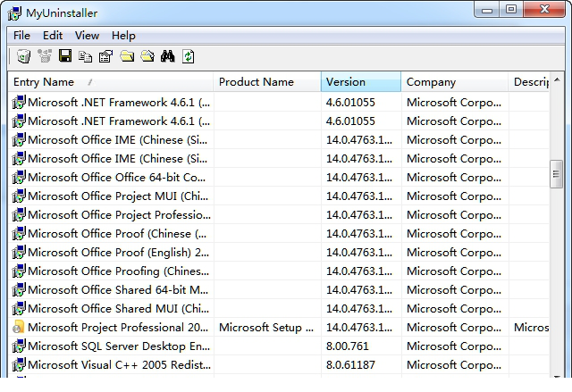Viewport: 572px width, 392px height.
Task: Sort by the Descrip... column header
Action: tap(528, 82)
